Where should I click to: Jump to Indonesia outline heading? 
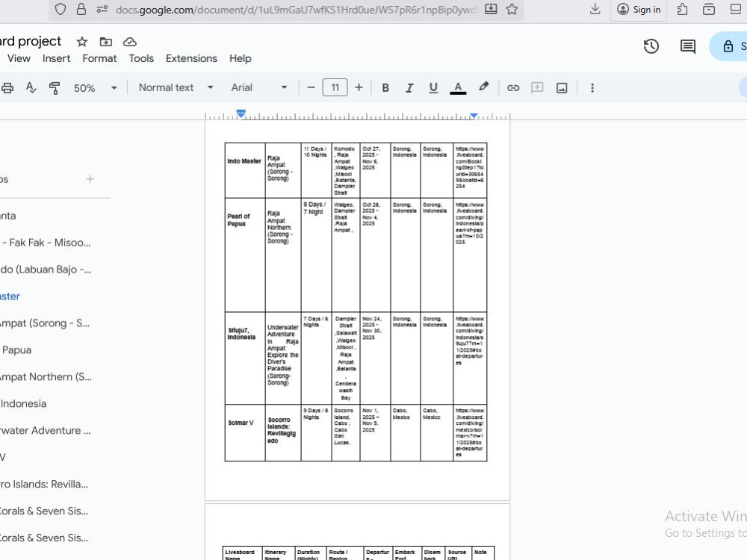click(x=23, y=403)
